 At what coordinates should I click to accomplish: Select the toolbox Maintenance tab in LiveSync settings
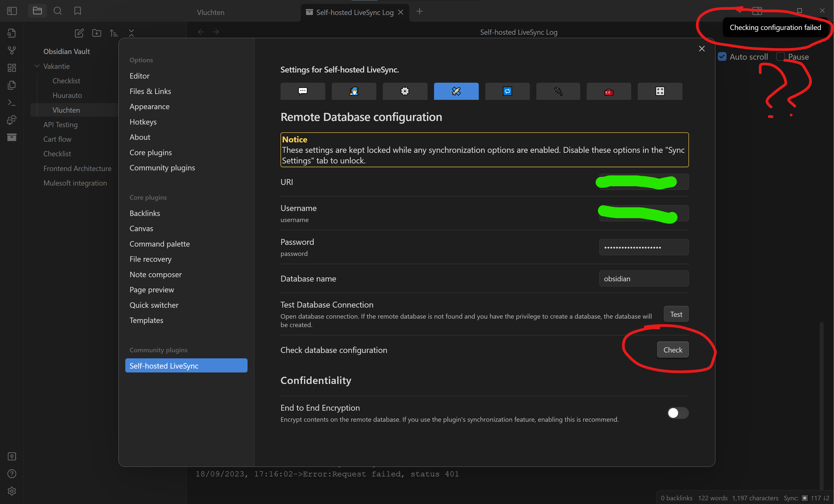609,91
